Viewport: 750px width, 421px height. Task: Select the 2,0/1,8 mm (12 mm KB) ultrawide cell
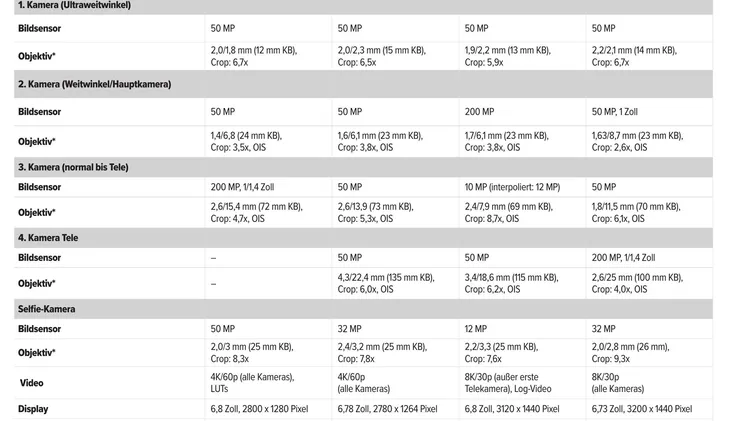pyautogui.click(x=268, y=56)
